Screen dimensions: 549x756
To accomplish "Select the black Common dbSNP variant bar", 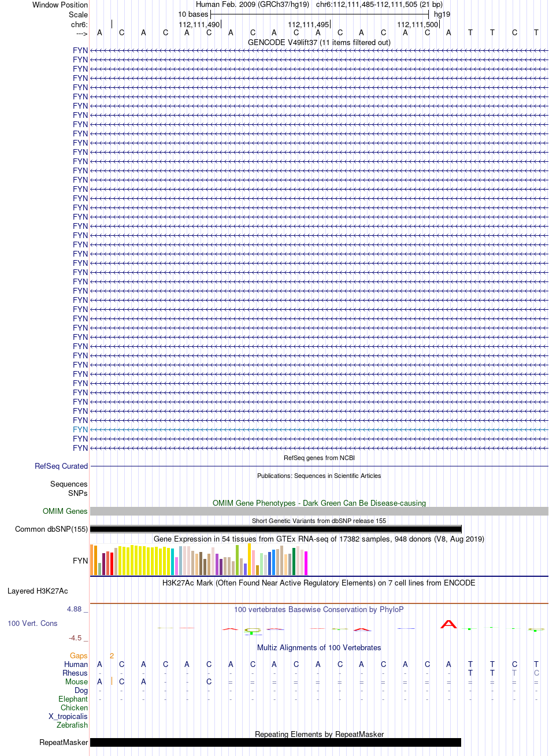I will (x=276, y=529).
